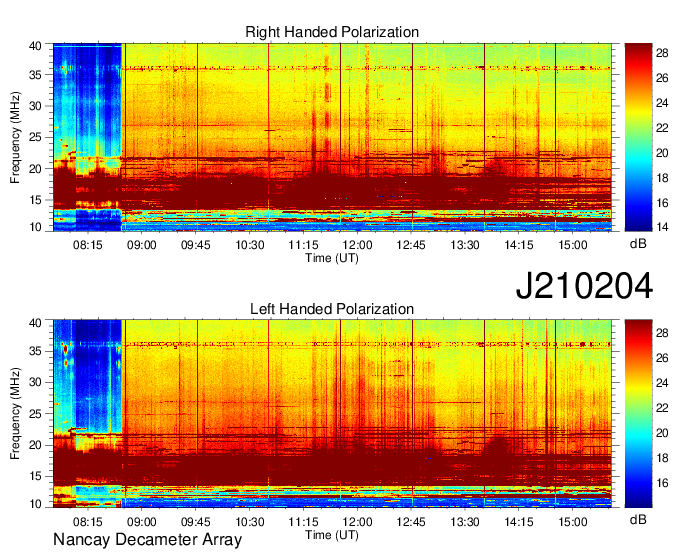Click 30 MHz frequency tick on Left Handed plot
This screenshot has width=680, height=552.
pyautogui.click(x=35, y=382)
